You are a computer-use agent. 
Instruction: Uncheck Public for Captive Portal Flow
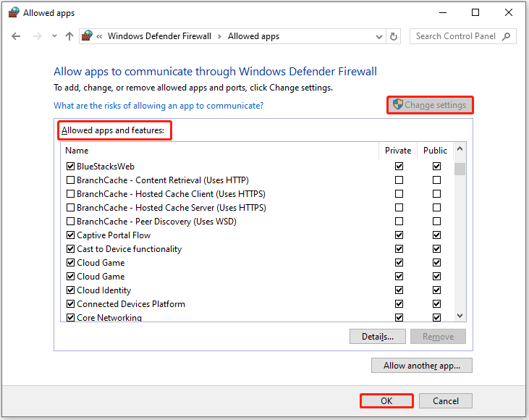pos(436,235)
